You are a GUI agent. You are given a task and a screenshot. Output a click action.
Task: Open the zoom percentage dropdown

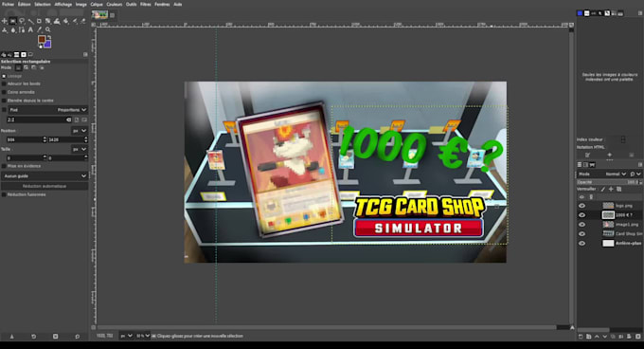(x=143, y=336)
